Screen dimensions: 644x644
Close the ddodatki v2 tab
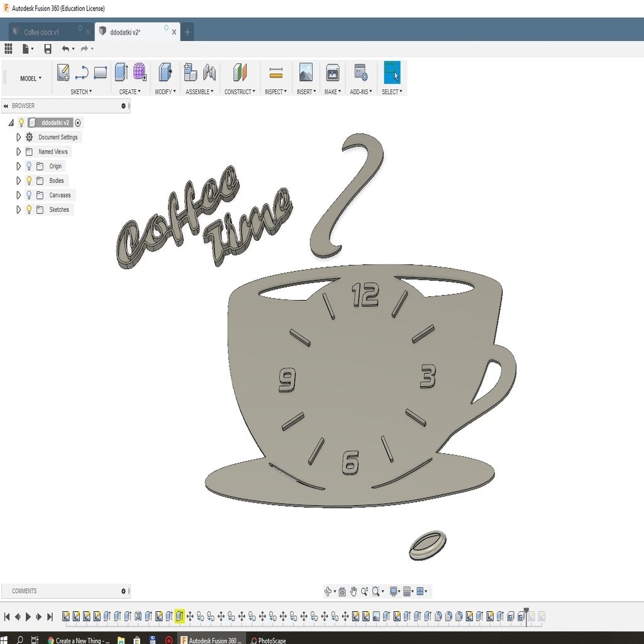(x=174, y=32)
